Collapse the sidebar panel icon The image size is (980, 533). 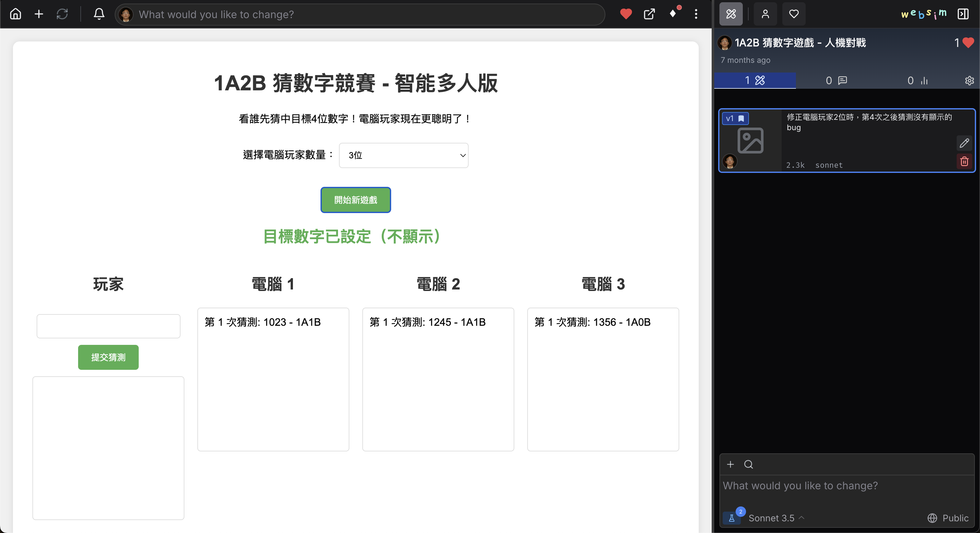pos(963,14)
